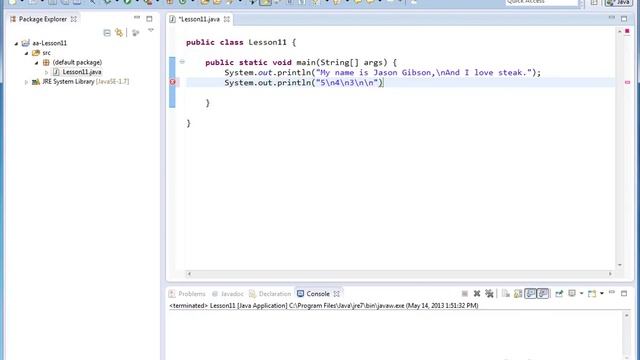Switch to the Java perspective button

618,2
